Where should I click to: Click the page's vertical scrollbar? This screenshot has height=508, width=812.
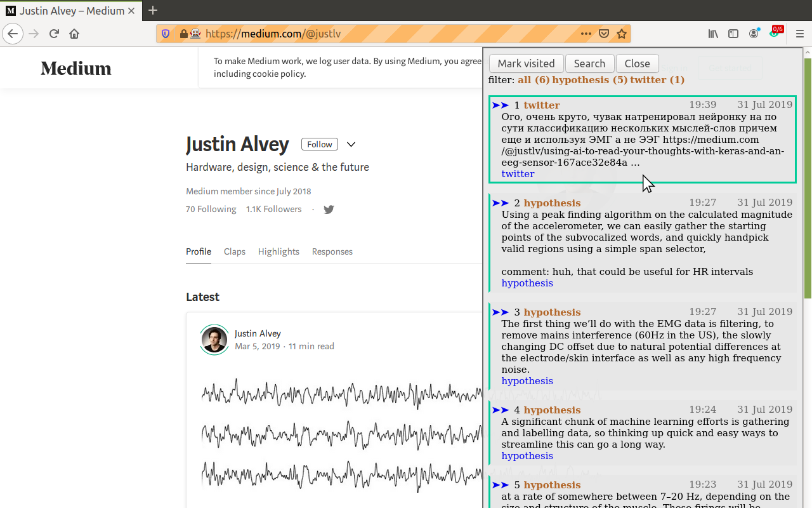(808, 178)
